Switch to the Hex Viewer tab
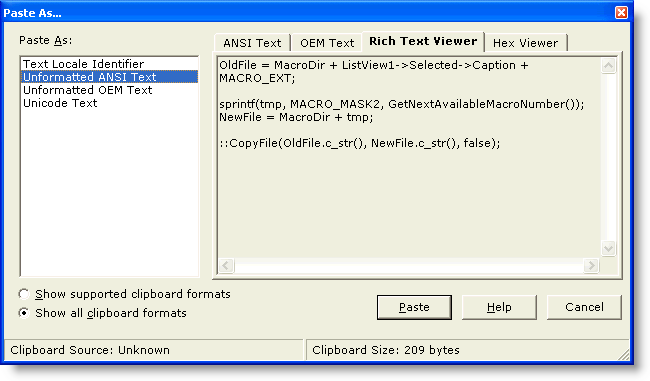Viewport: 650px width, 381px height. click(525, 43)
